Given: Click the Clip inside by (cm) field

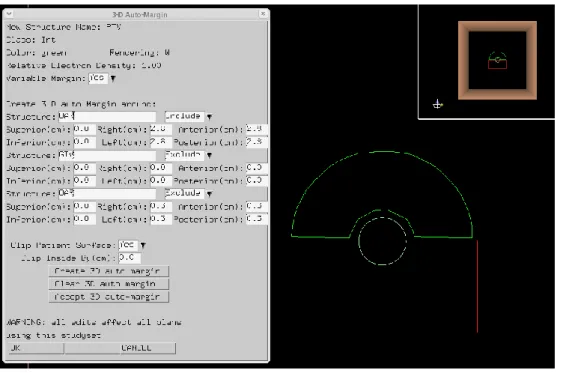Looking at the screenshot, I should pyautogui.click(x=129, y=258).
